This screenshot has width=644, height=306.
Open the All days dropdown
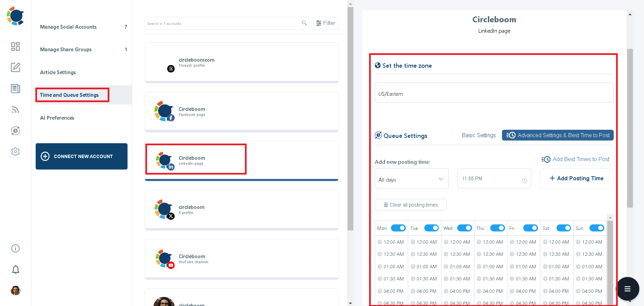(411, 179)
